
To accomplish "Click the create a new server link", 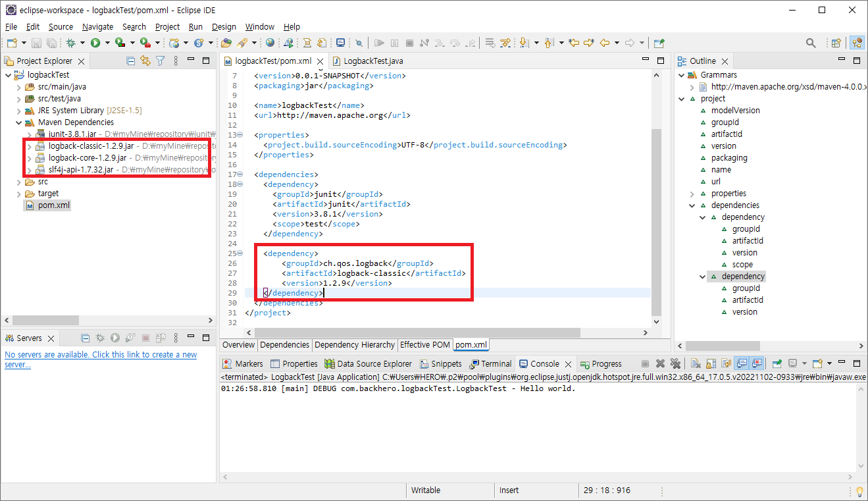I will coord(101,359).
